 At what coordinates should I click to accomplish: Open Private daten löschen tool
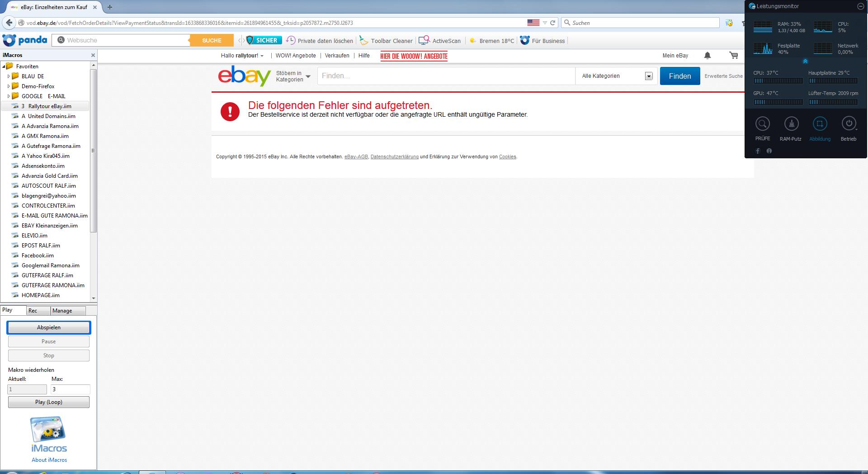click(320, 41)
